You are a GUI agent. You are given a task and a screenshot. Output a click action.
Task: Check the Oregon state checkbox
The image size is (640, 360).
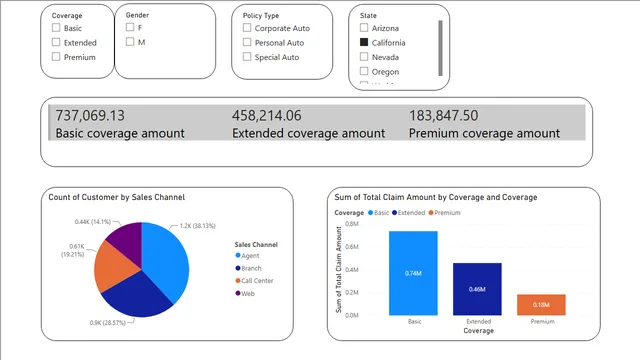(364, 71)
